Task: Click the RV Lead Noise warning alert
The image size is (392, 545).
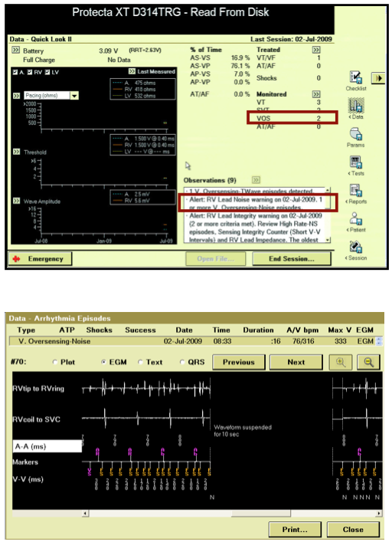Action: (255, 203)
